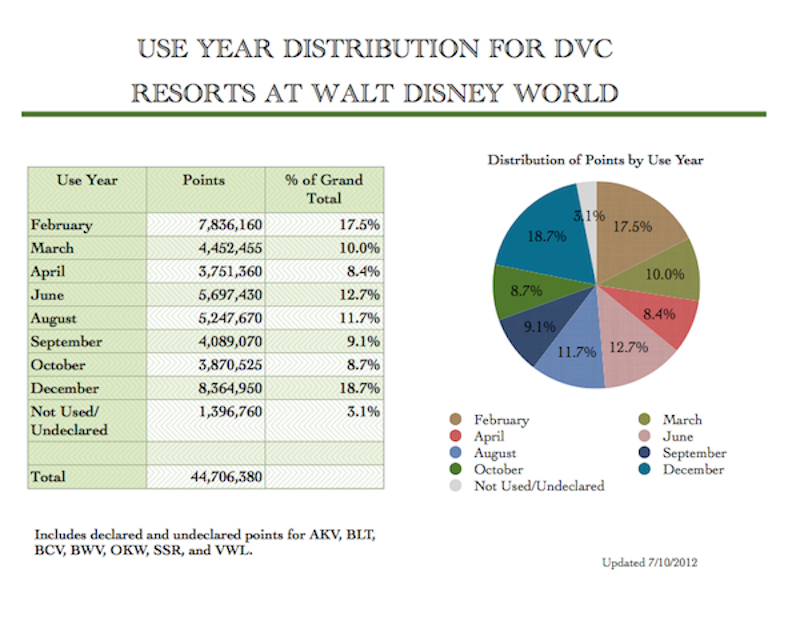Select the 8.4% April pie slice
Image resolution: width=800 pixels, height=620 pixels.
tap(661, 314)
